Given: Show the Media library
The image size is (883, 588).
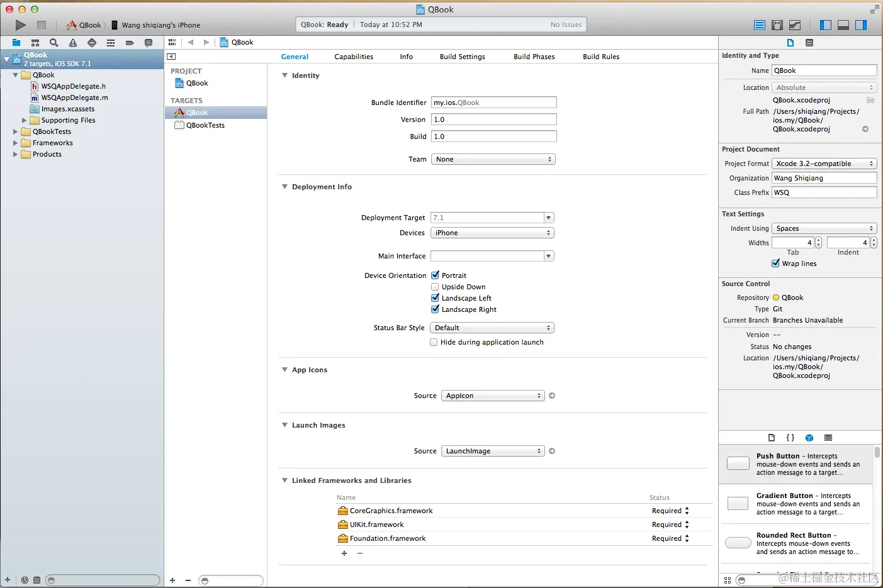Looking at the screenshot, I should tap(828, 438).
